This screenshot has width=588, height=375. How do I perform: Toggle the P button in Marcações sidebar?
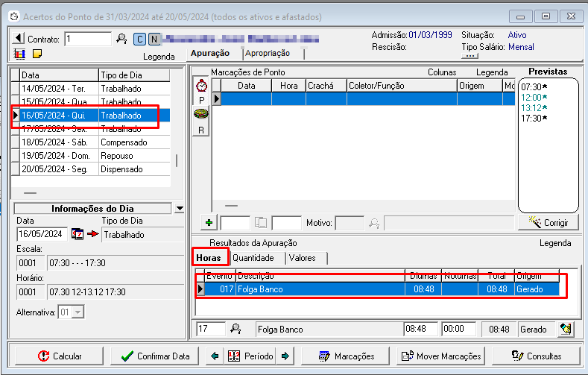click(x=201, y=100)
